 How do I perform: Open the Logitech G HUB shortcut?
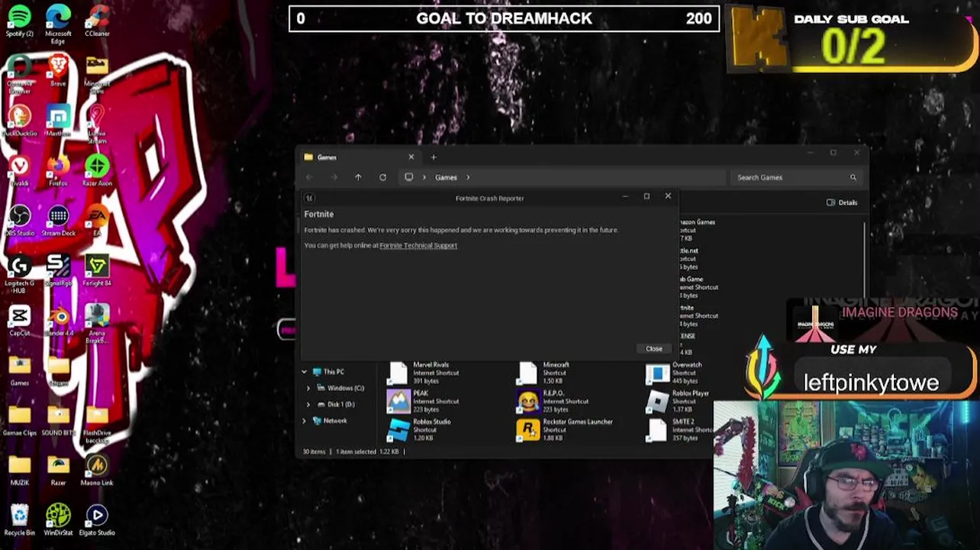(x=20, y=274)
